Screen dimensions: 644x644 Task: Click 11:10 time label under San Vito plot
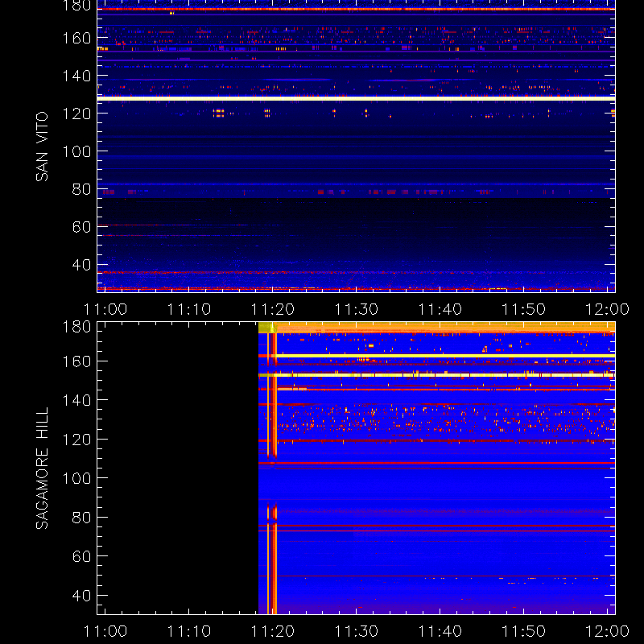[x=189, y=309]
